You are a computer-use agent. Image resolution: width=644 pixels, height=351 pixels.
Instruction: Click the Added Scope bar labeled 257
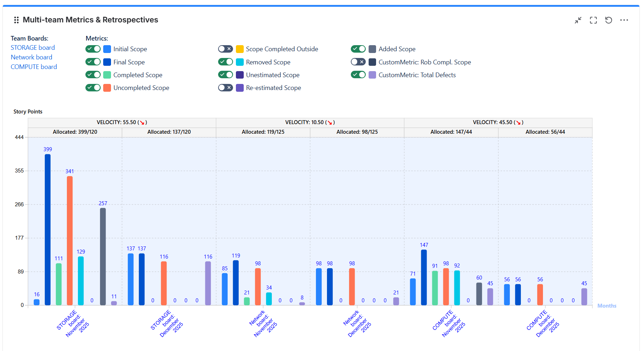(x=103, y=256)
